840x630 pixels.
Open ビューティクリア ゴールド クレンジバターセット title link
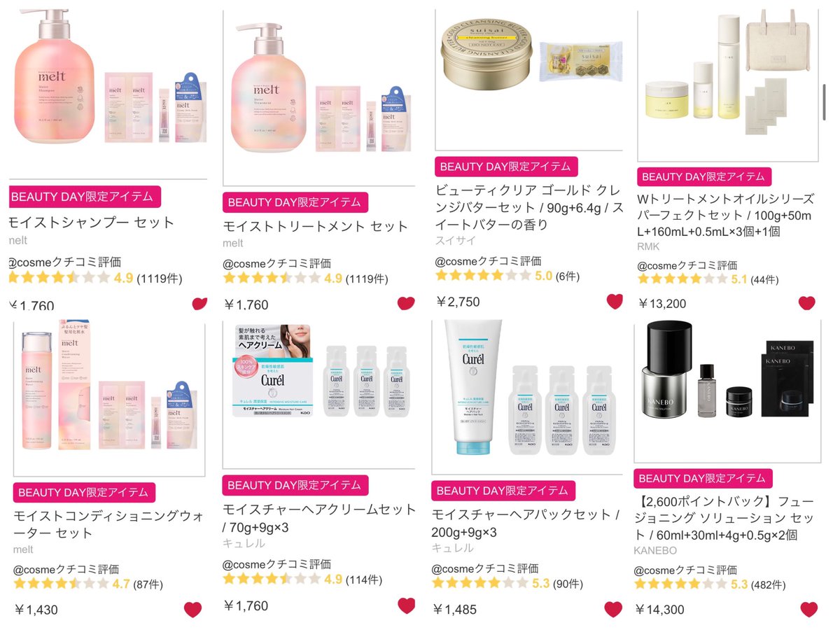[529, 207]
